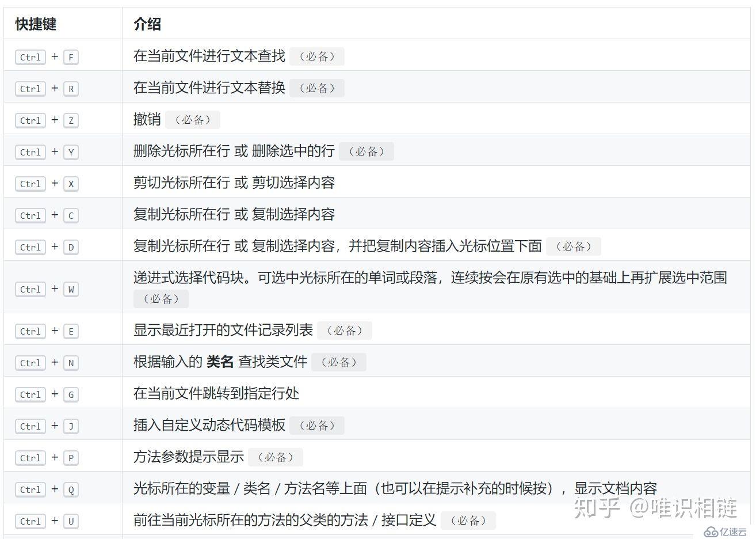Select the Ctrl + C row description text
The width and height of the screenshot is (756, 539).
[234, 214]
